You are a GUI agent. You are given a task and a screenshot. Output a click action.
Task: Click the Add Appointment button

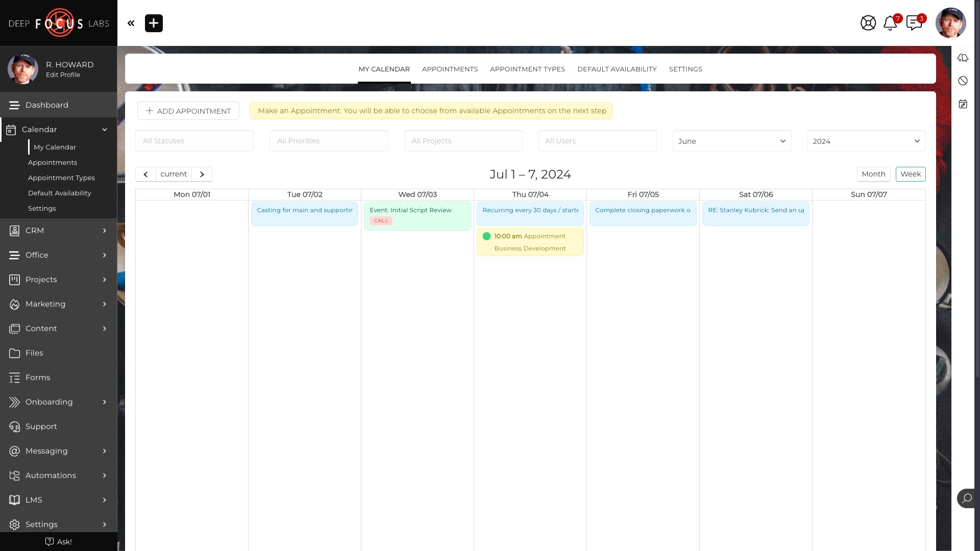tap(188, 111)
